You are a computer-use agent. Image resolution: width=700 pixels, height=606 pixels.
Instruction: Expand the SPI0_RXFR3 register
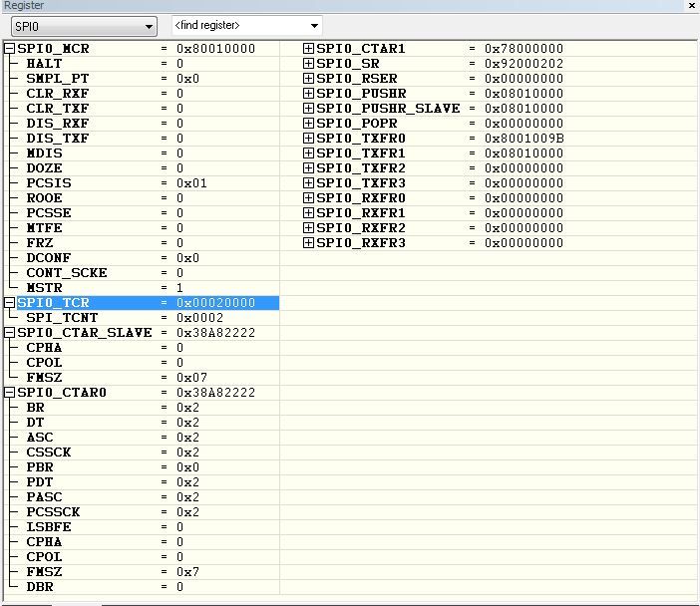tap(308, 243)
